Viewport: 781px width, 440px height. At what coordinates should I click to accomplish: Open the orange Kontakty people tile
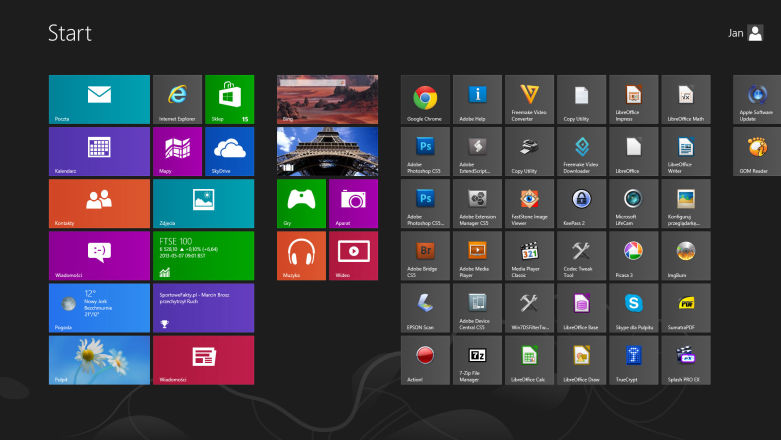pos(99,203)
